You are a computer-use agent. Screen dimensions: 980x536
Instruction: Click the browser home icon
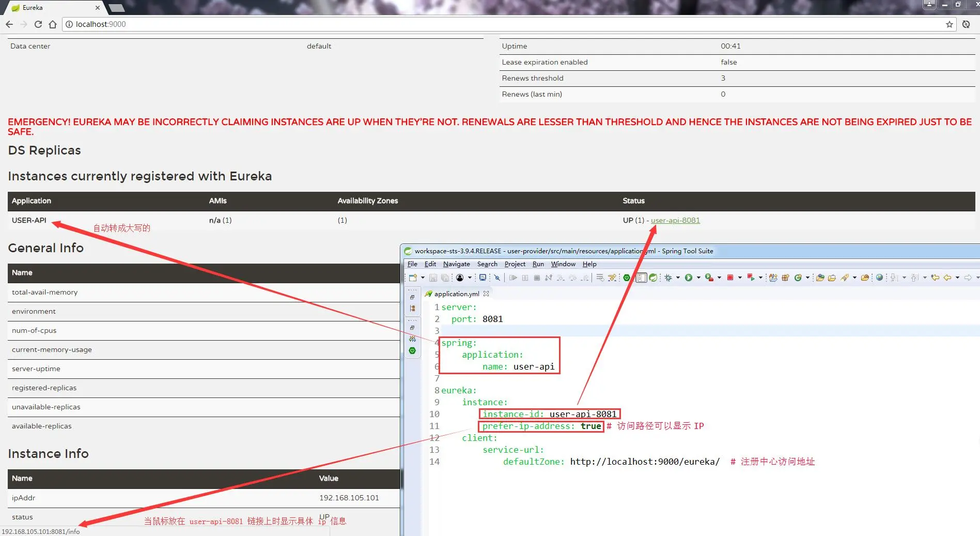click(53, 24)
